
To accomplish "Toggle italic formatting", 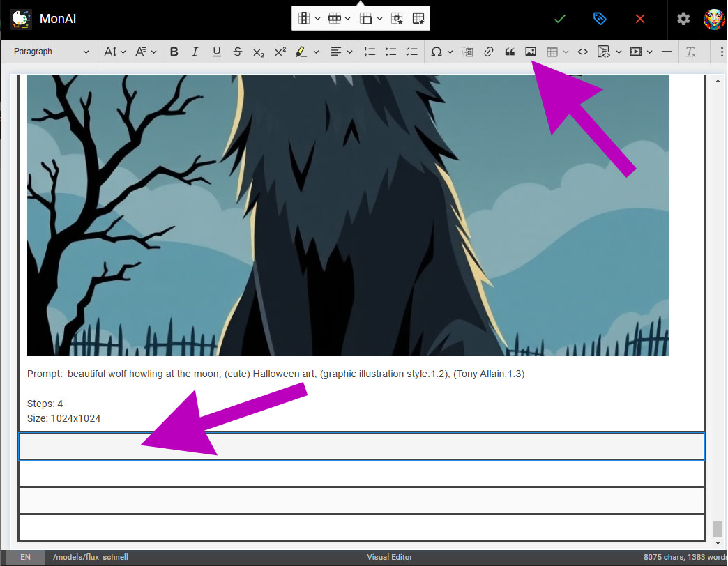I will click(x=195, y=52).
